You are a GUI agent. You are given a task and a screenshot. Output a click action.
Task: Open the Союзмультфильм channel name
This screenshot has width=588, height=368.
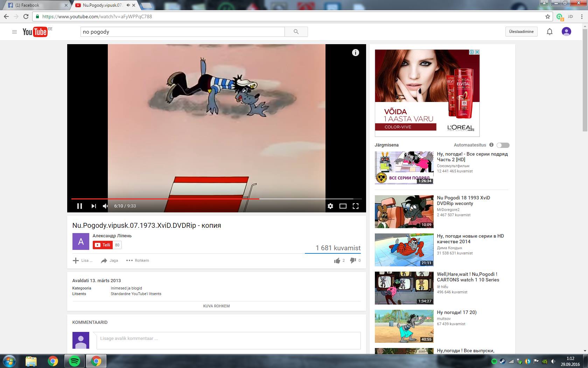453,166
